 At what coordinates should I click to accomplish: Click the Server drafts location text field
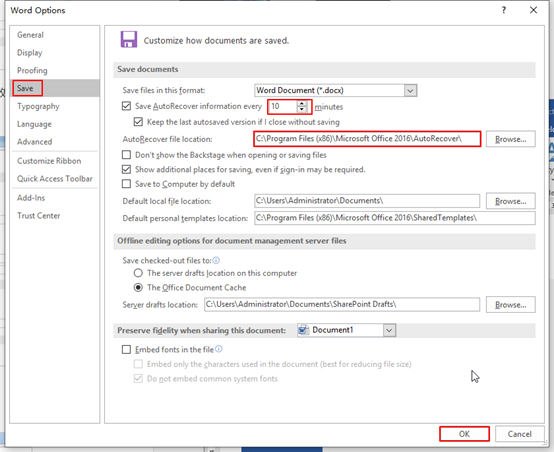342,305
